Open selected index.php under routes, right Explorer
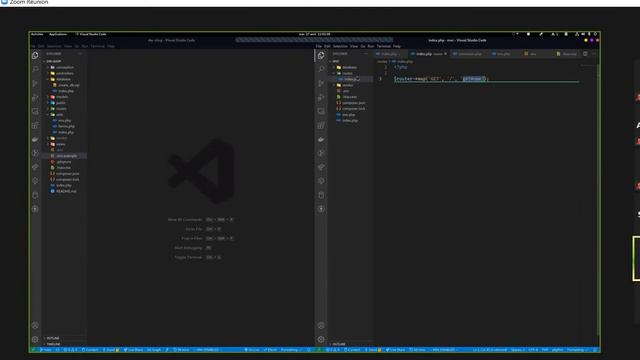The width and height of the screenshot is (640, 360). 351,79
